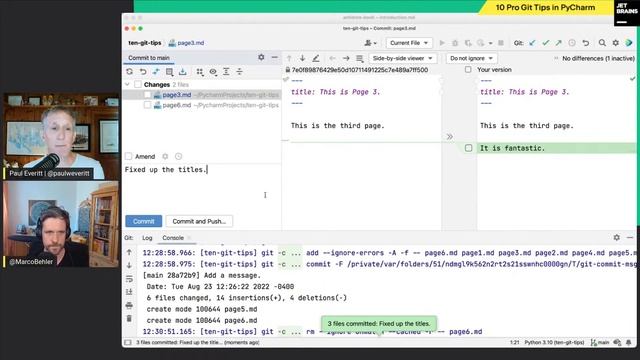Open the main branch widget in status bar
The height and width of the screenshot is (360, 640).
(x=600, y=342)
